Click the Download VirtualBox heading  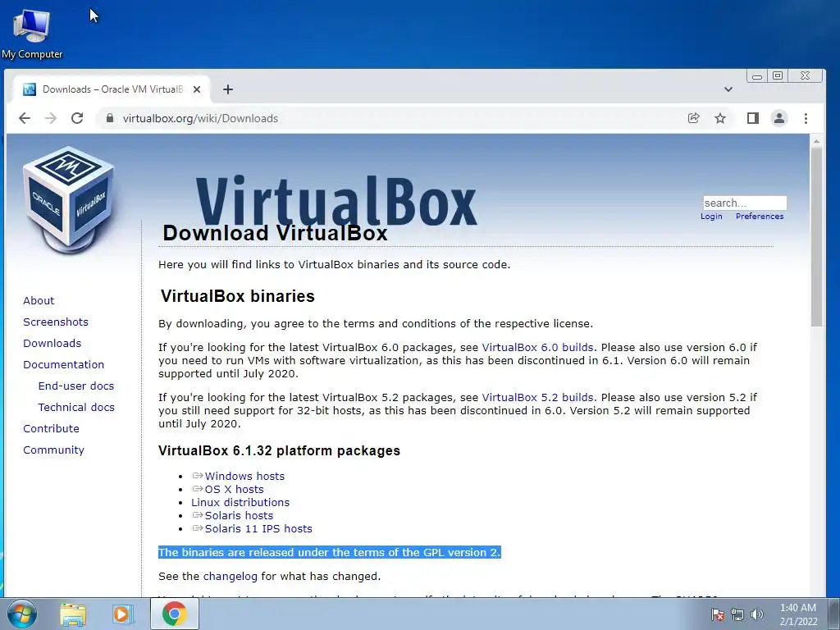[275, 233]
